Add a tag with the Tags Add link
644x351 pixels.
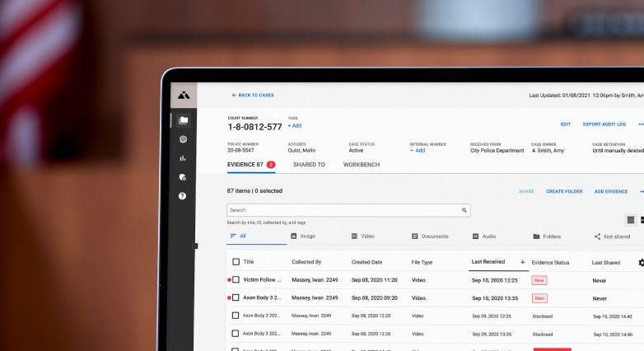coord(295,126)
